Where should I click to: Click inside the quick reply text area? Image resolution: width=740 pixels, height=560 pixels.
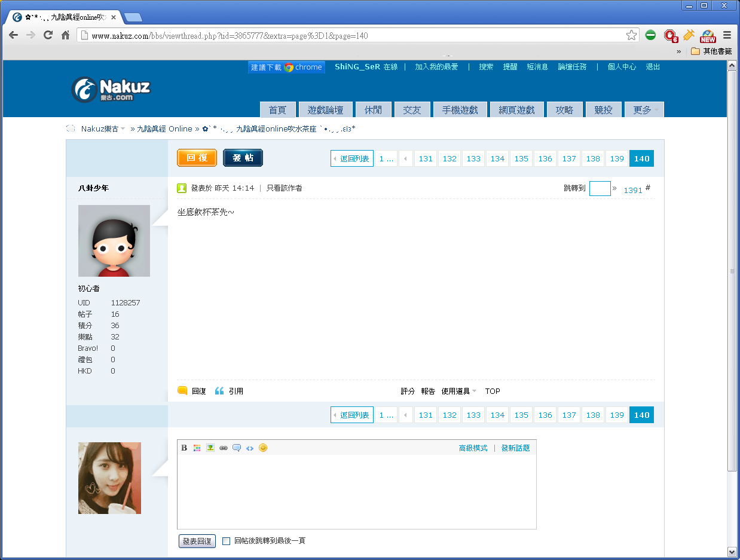pos(357,491)
